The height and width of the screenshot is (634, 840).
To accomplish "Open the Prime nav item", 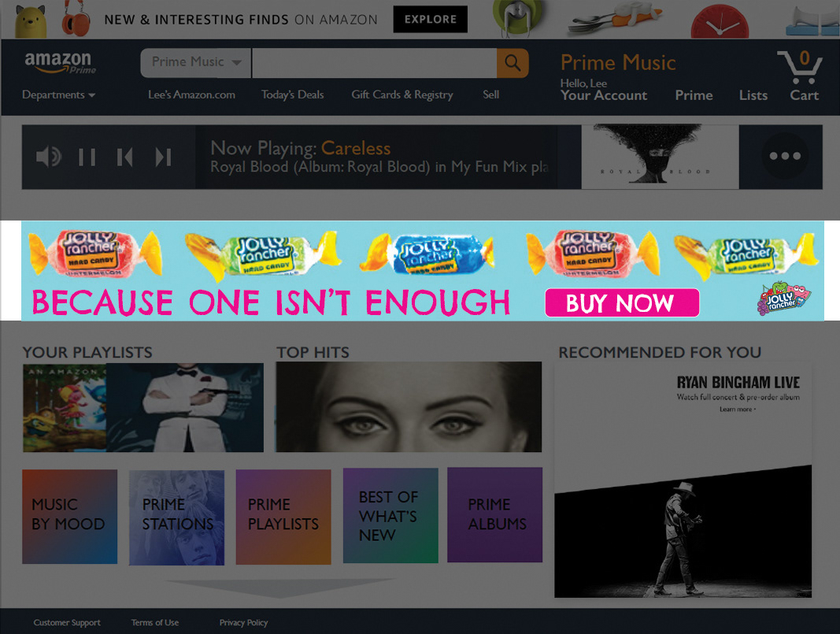I will pyautogui.click(x=694, y=95).
